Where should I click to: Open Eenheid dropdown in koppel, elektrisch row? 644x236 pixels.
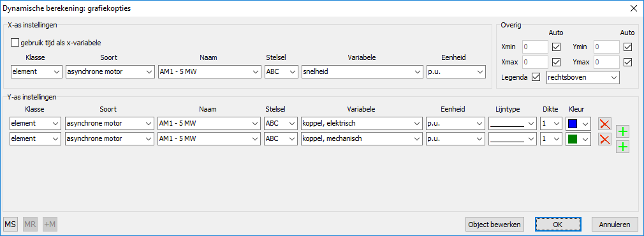tap(456, 123)
